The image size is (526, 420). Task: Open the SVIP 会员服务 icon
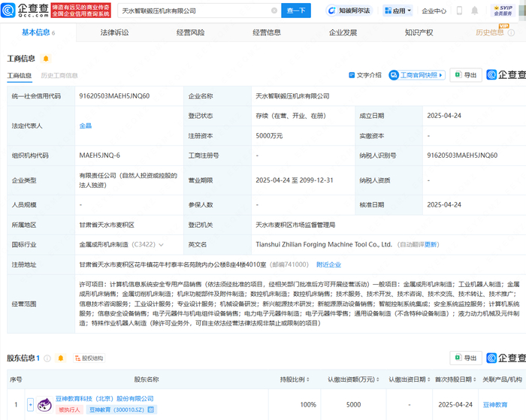[x=499, y=10]
